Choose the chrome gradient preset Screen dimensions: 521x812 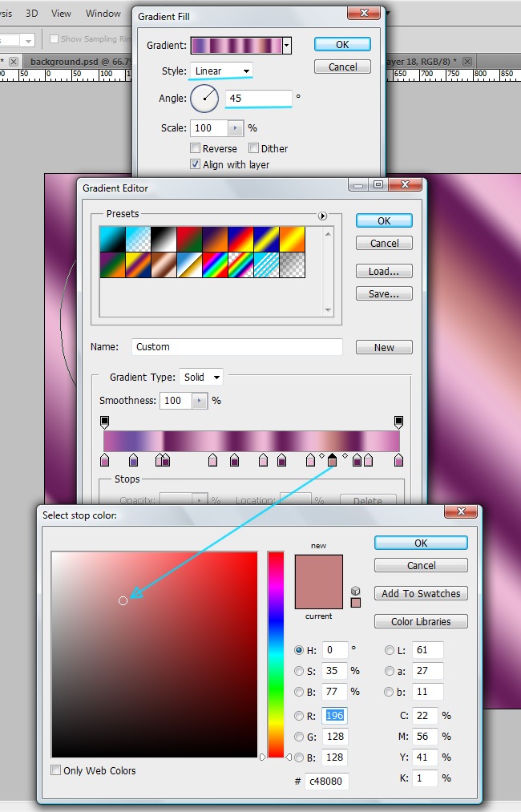coord(189,265)
